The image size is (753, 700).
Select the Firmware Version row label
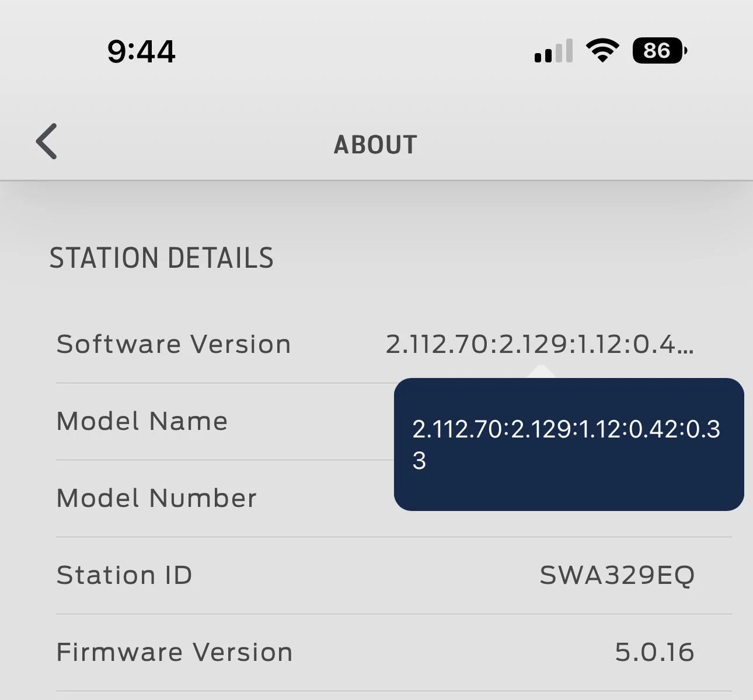point(175,652)
